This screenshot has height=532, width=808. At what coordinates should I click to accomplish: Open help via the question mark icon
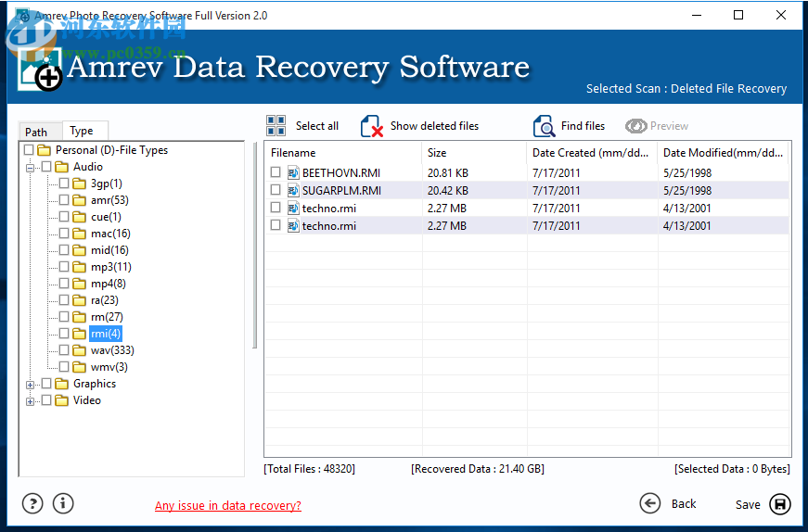tap(32, 503)
